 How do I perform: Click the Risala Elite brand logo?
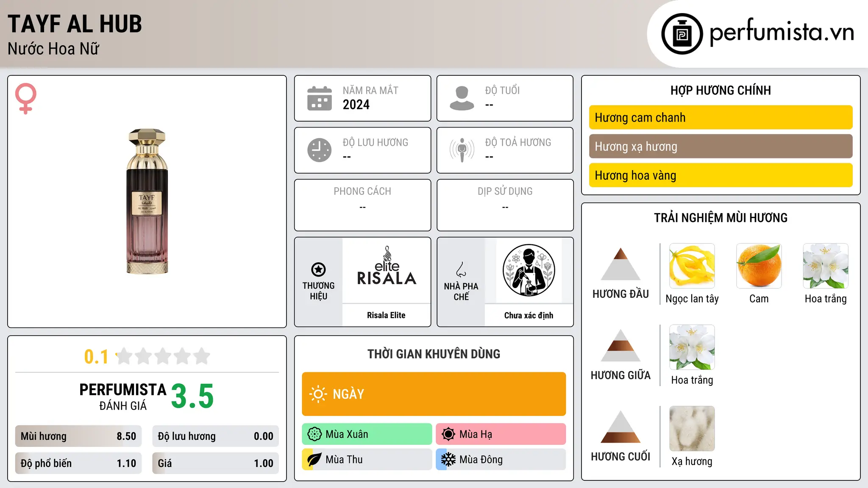[387, 266]
